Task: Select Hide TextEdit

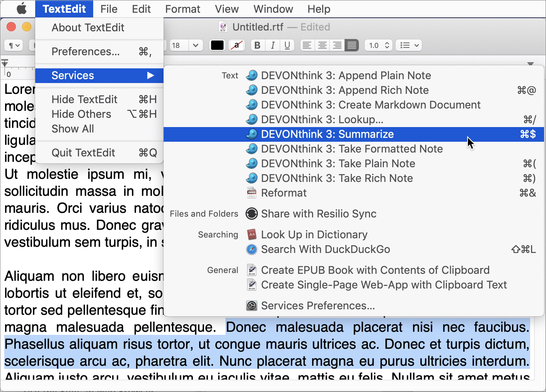Action: coord(99,99)
